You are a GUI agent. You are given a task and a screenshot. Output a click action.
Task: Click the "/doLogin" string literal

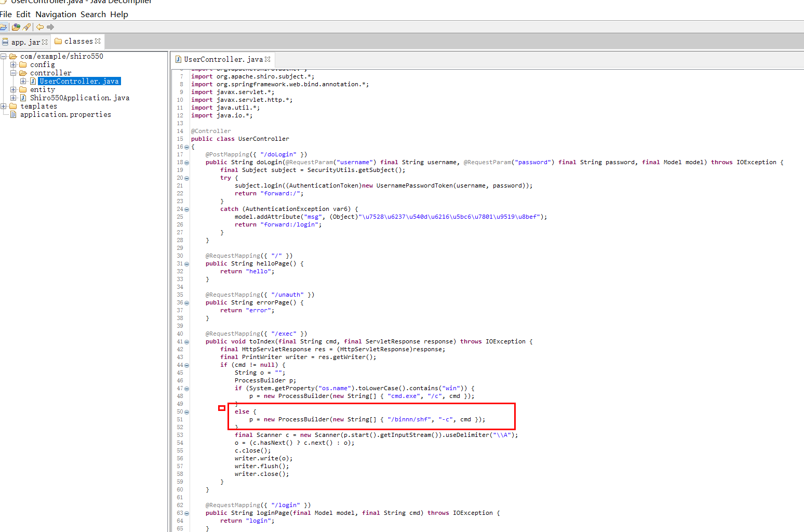point(278,154)
